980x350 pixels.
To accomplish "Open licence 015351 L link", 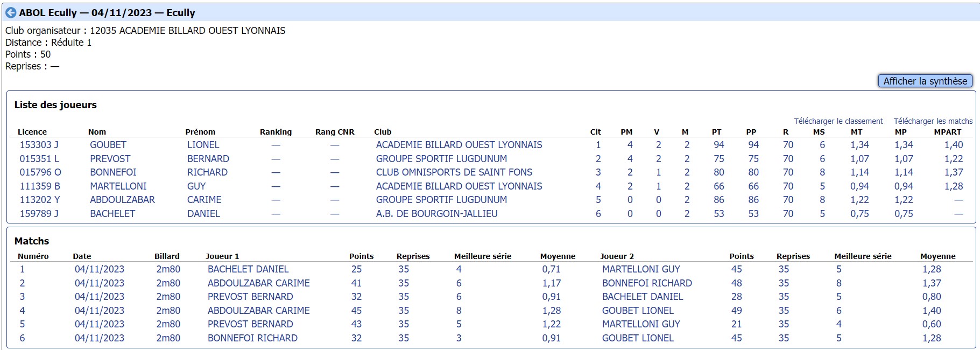I will pos(39,159).
